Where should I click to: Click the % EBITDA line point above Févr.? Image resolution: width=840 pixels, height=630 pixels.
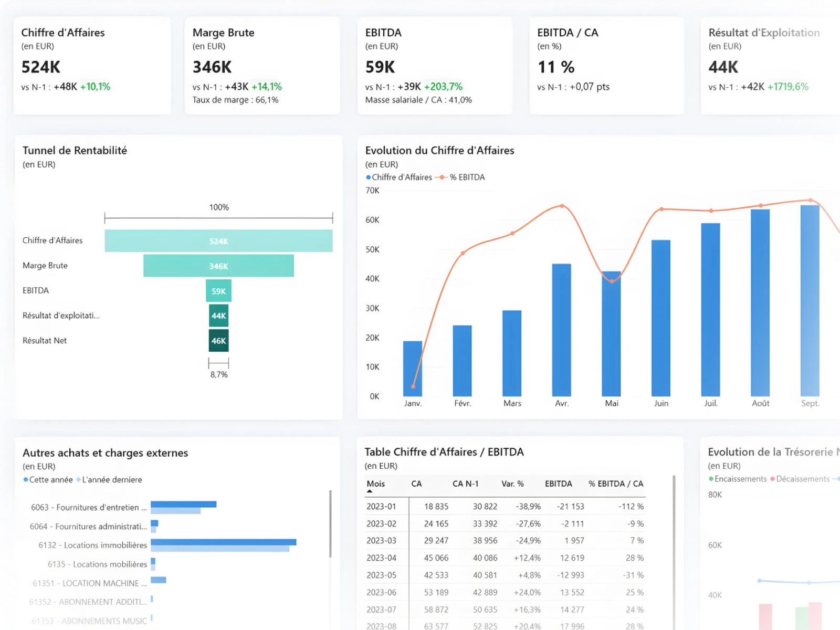coord(463,253)
